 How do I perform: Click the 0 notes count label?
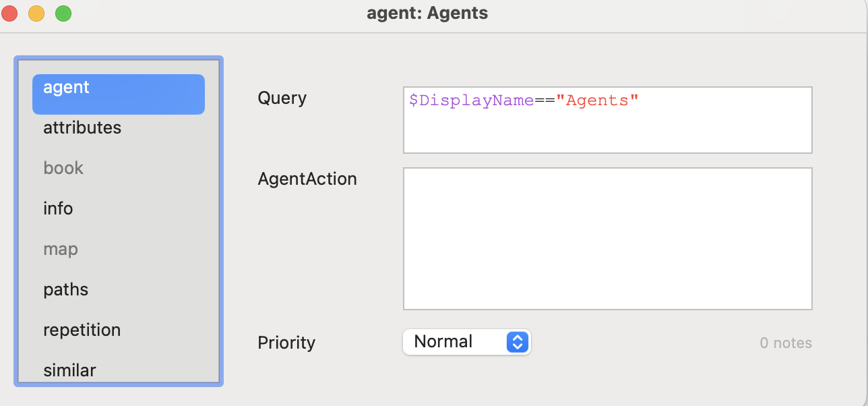pos(785,343)
